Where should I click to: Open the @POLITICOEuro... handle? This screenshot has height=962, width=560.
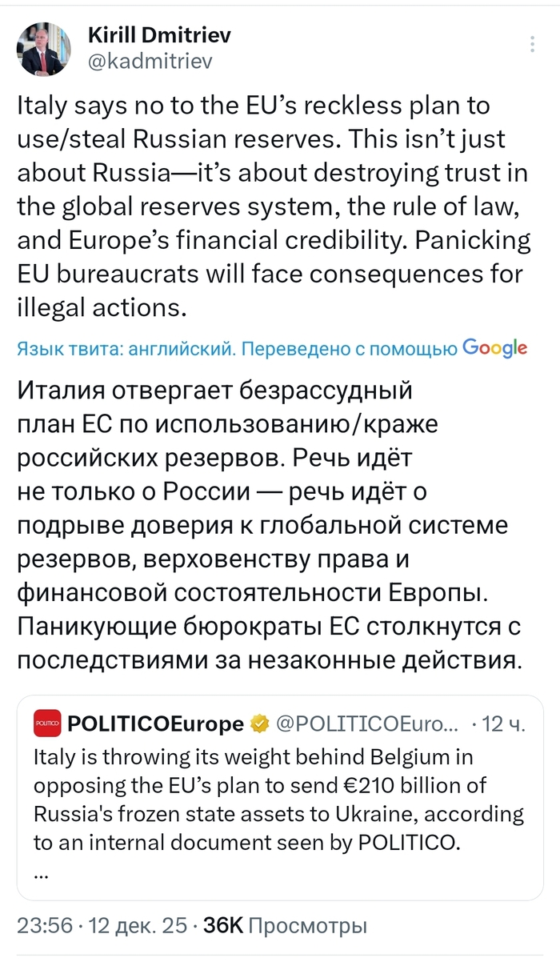(x=367, y=725)
